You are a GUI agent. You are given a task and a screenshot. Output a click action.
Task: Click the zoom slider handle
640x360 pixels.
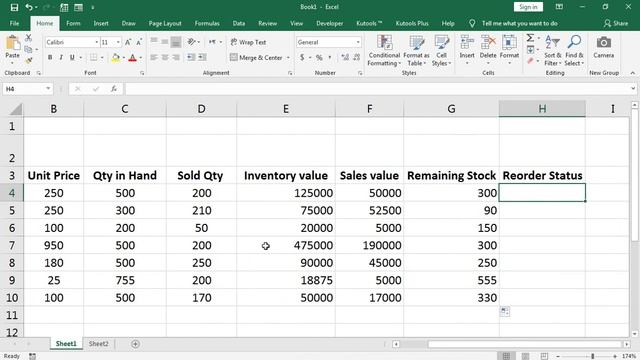tap(592, 356)
